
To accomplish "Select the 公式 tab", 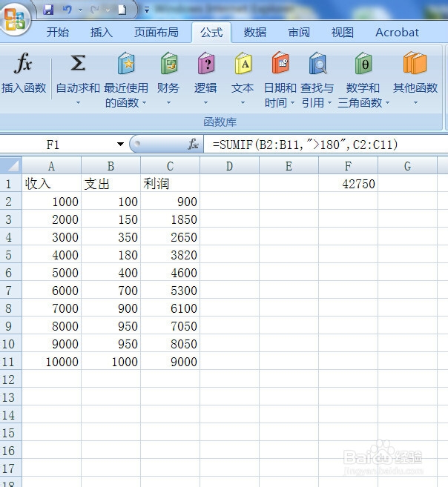I will (211, 33).
